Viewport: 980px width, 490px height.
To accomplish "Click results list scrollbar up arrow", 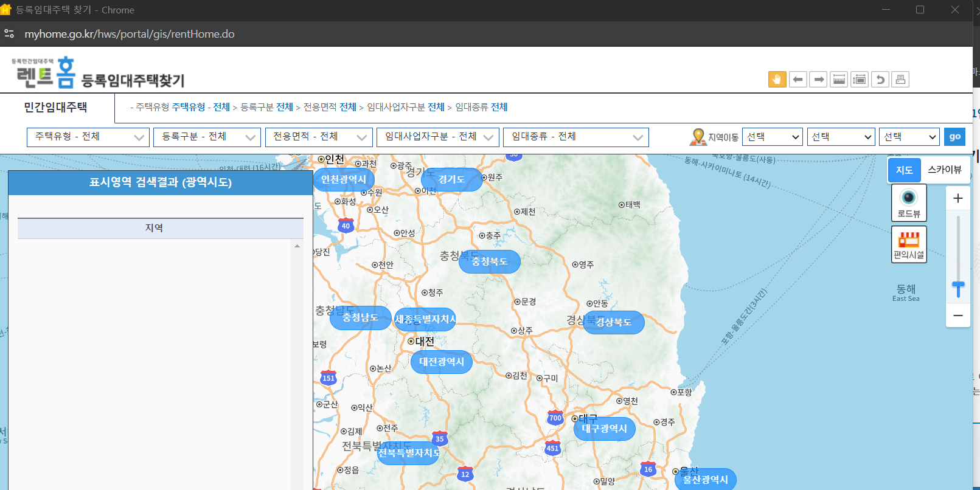I will coord(297,246).
